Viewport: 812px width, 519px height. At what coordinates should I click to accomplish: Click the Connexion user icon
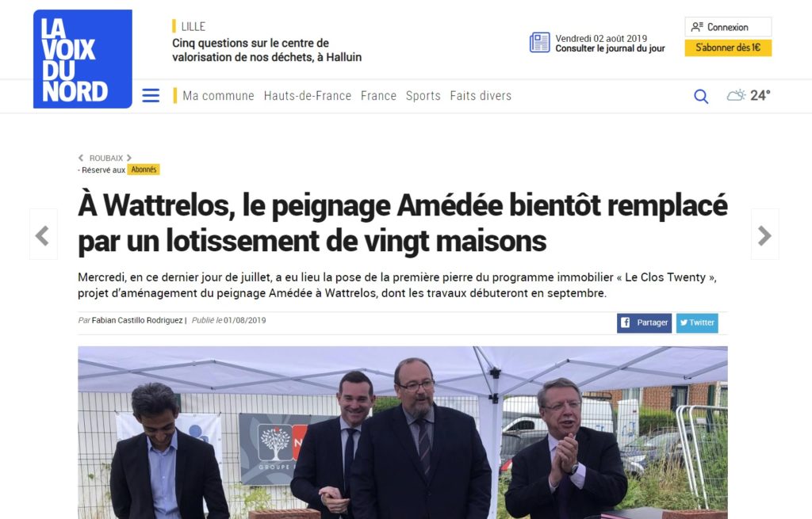click(x=697, y=27)
